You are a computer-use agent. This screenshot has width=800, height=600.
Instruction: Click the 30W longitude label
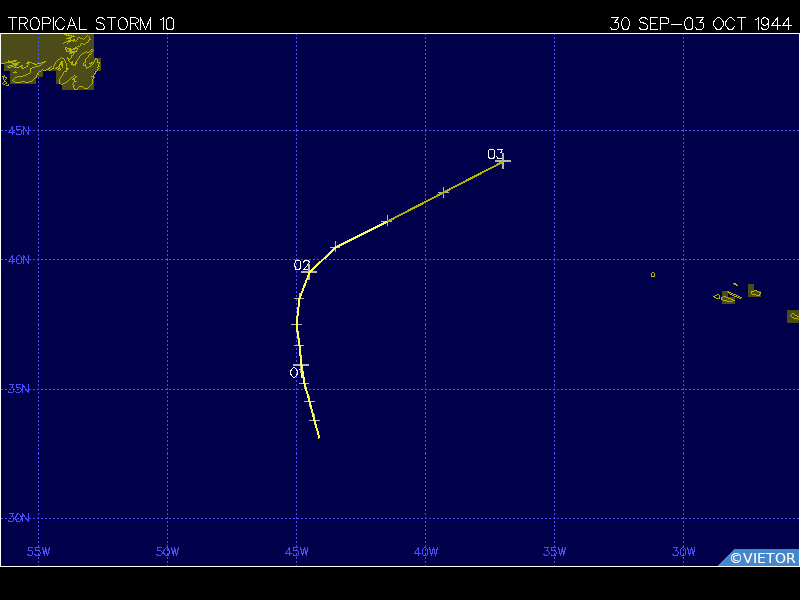[x=683, y=552]
